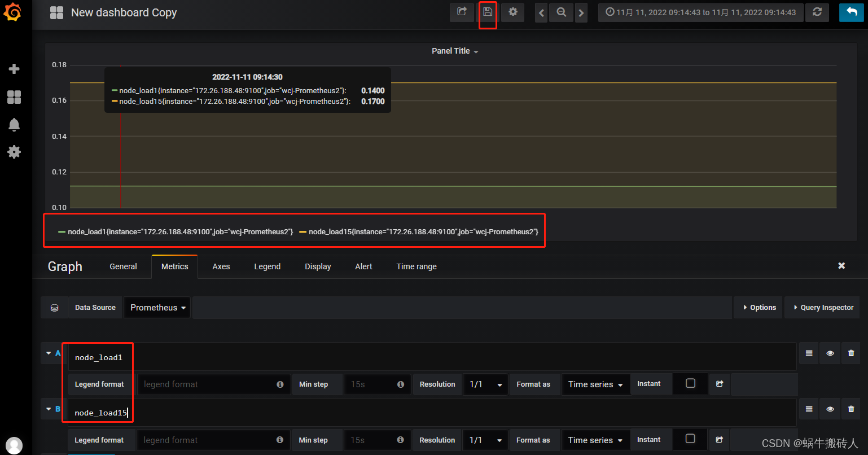Screen dimensions: 868x455
Task: Enable the Instant checkbox for query A
Action: 690,384
